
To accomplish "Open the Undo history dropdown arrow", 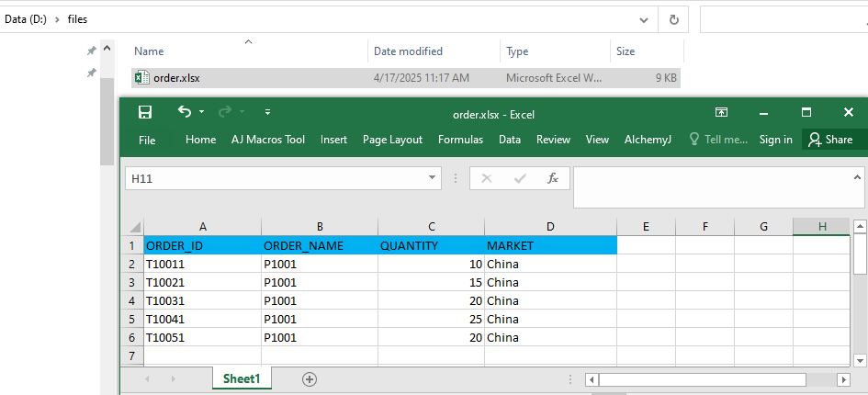I will (201, 113).
